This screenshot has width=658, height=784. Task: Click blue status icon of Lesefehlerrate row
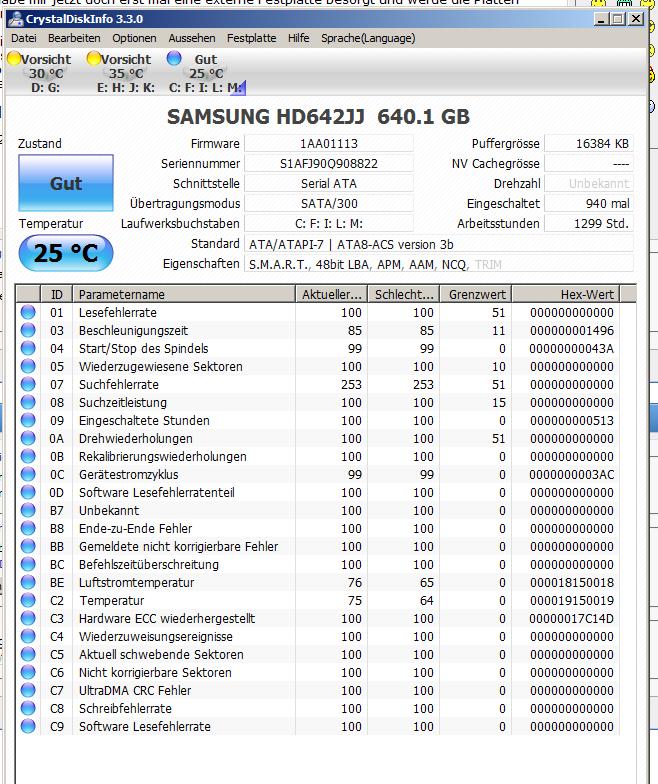(x=28, y=312)
